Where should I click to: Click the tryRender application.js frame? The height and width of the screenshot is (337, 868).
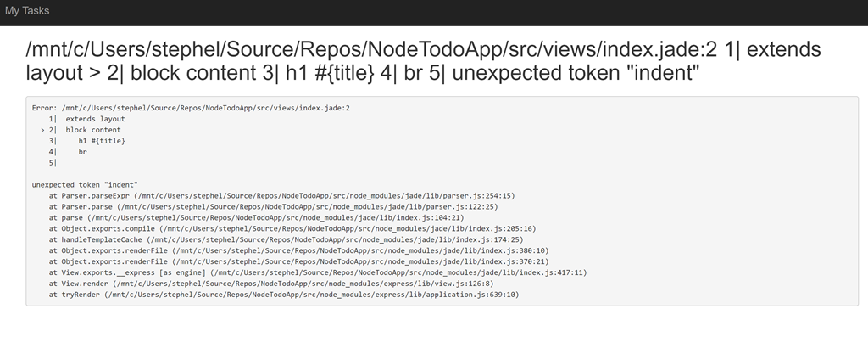tap(284, 295)
